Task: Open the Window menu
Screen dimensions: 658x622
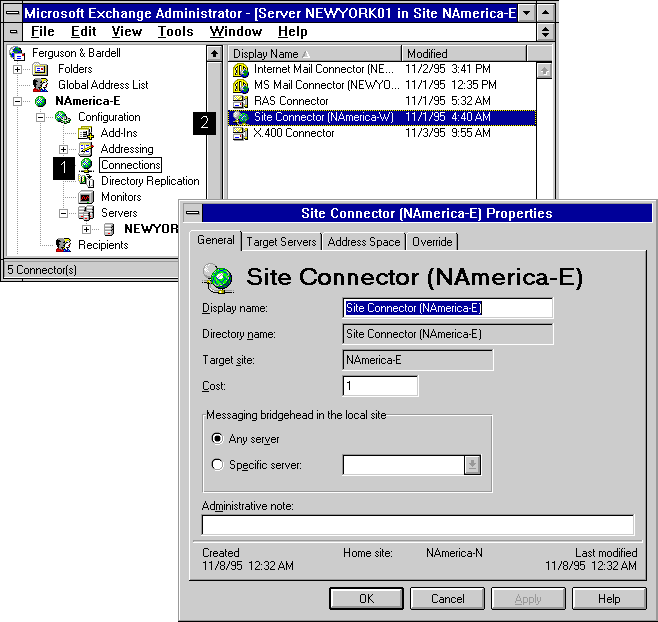Action: pyautogui.click(x=236, y=31)
